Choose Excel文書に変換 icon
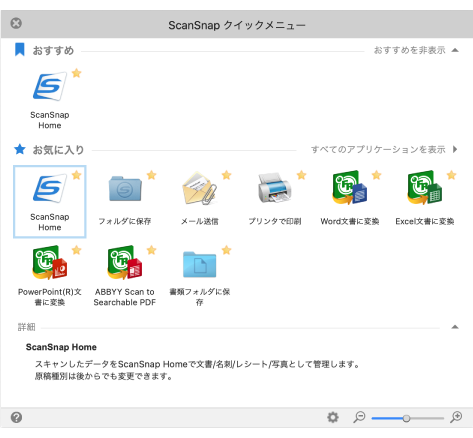Screen dimensions: 473x438 point(424,187)
